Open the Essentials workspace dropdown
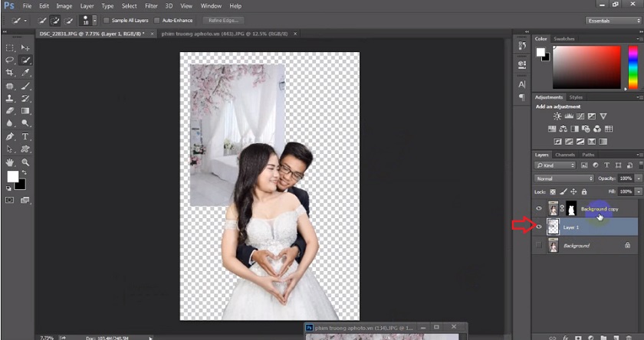Screen dimensions: 644x340 (613, 21)
